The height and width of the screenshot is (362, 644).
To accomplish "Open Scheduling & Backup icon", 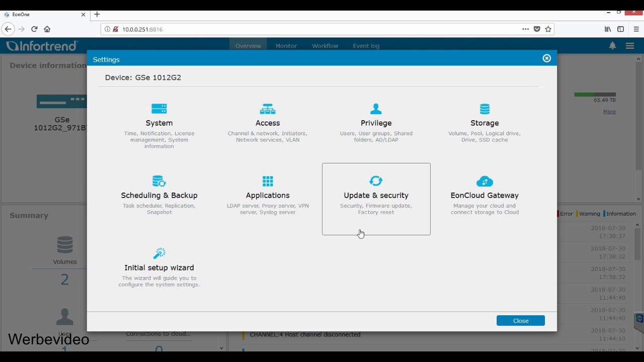I will pyautogui.click(x=159, y=181).
